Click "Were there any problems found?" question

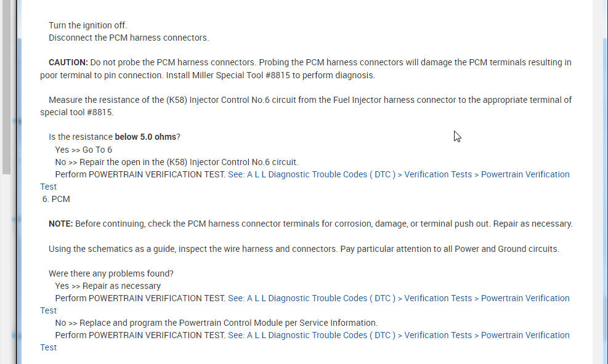tap(111, 273)
